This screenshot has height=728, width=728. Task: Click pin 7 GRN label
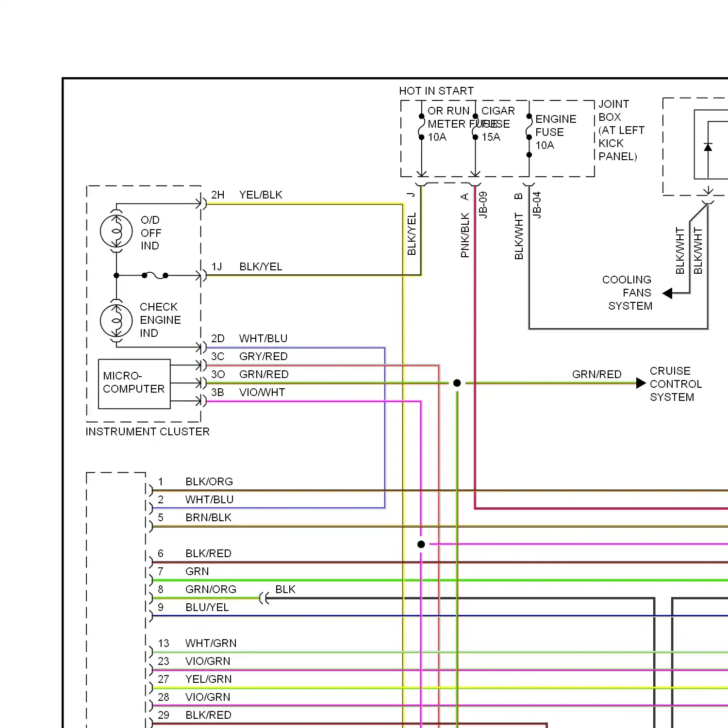coord(183,572)
